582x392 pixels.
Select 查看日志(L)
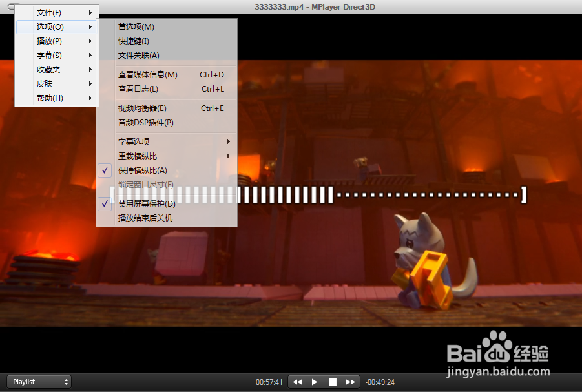coord(166,89)
